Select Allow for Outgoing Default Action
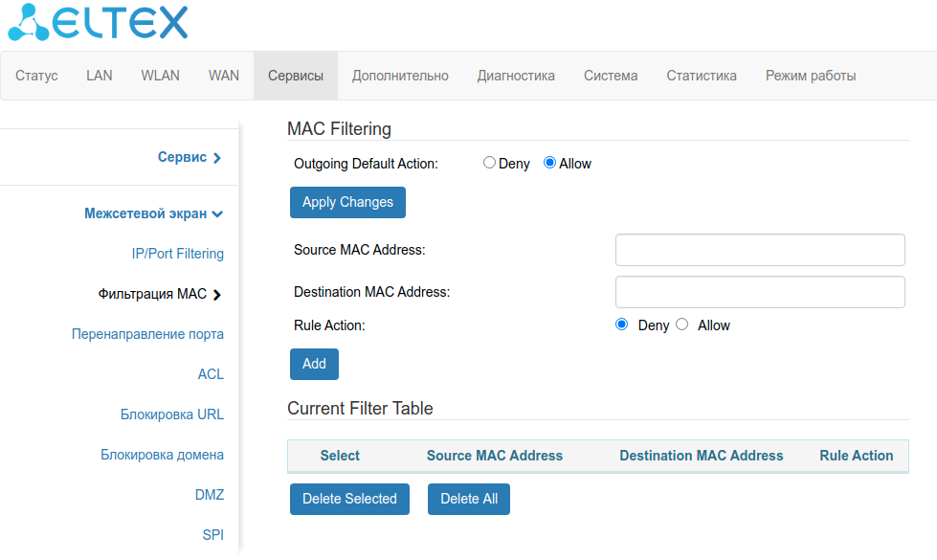 [x=550, y=163]
